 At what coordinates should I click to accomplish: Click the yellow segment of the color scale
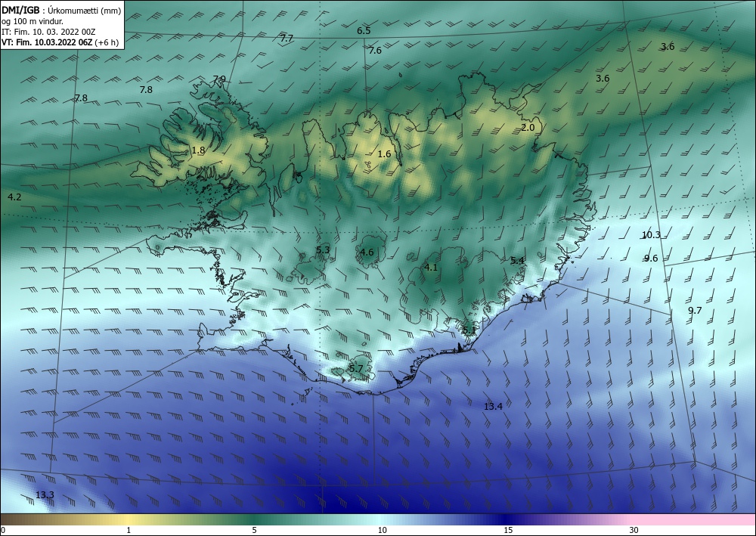point(129,519)
